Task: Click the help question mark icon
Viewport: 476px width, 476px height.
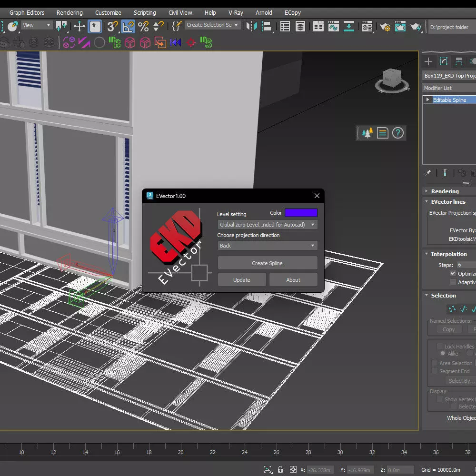Action: (397, 133)
